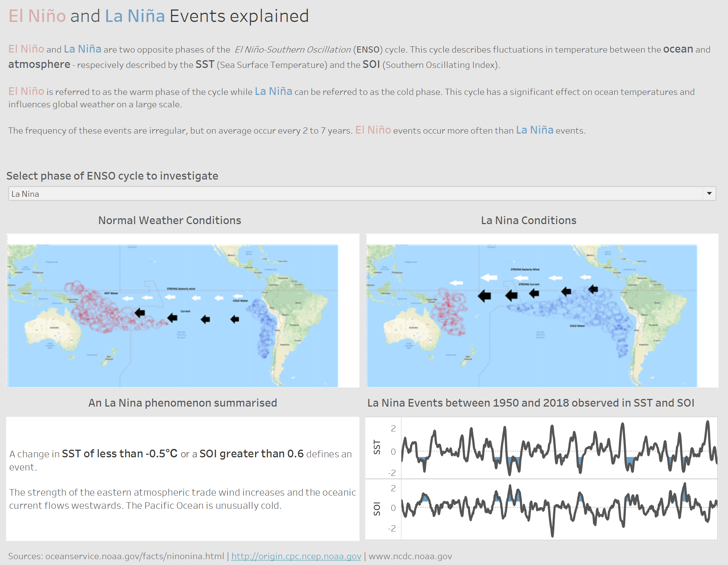Click the 'La Nina Conditions' heading

pos(528,220)
